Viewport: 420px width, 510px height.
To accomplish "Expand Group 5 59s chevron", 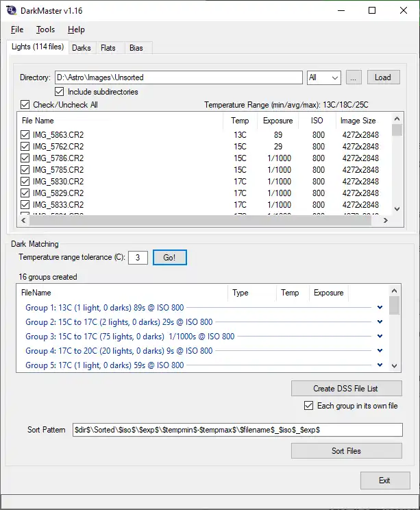I will click(380, 365).
